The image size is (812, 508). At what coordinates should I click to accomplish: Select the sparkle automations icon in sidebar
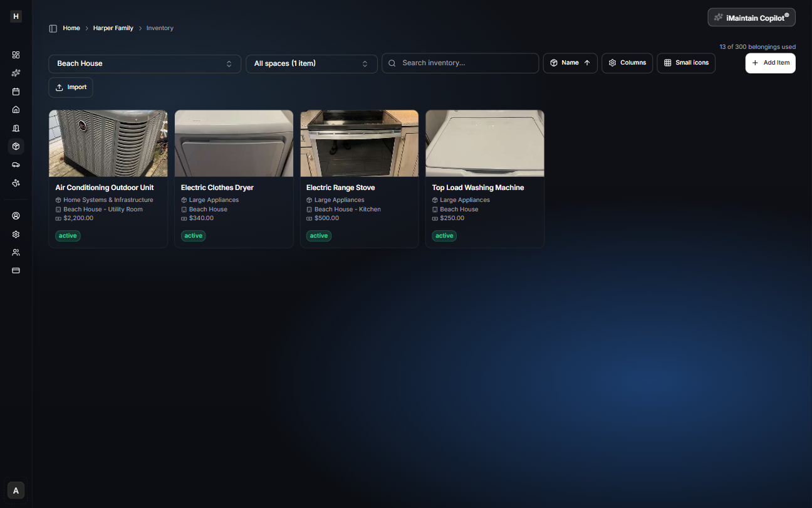[16, 73]
